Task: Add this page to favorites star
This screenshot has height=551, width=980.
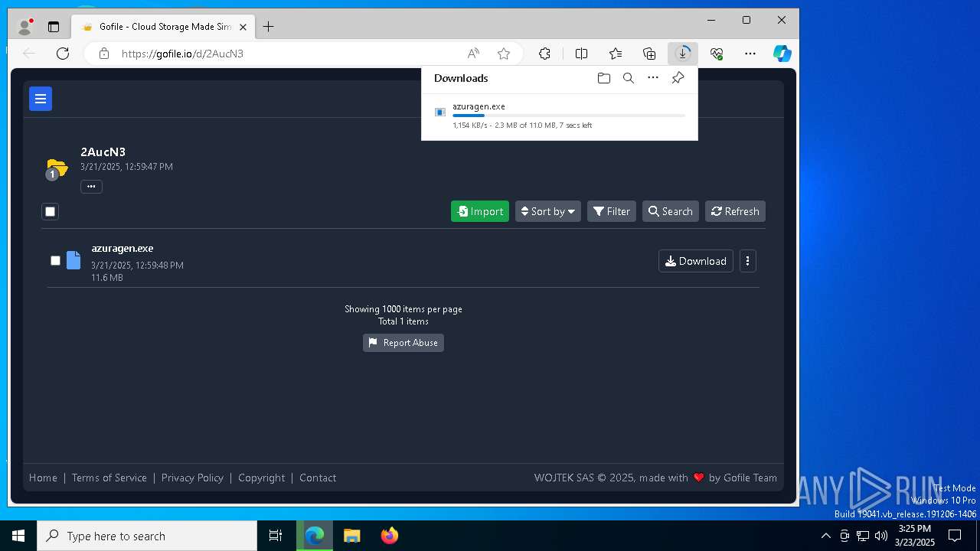Action: click(504, 54)
